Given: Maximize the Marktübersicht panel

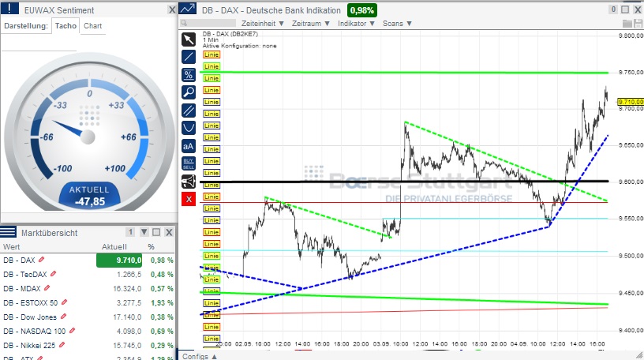Looking at the screenshot, I should (156, 232).
